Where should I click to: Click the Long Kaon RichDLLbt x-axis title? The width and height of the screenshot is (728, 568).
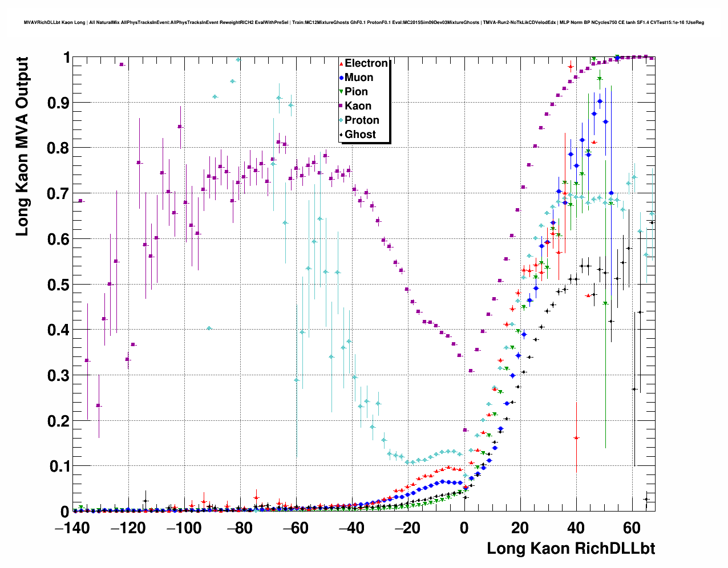click(571, 549)
